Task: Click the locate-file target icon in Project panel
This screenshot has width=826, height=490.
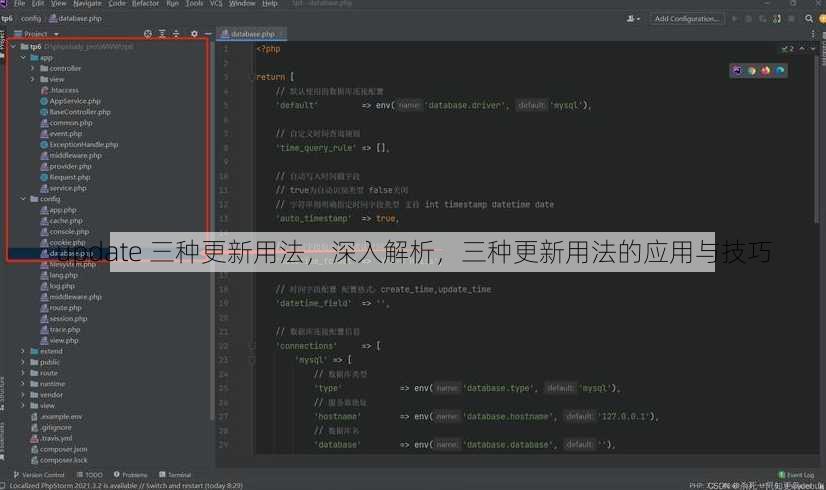Action: (x=148, y=34)
